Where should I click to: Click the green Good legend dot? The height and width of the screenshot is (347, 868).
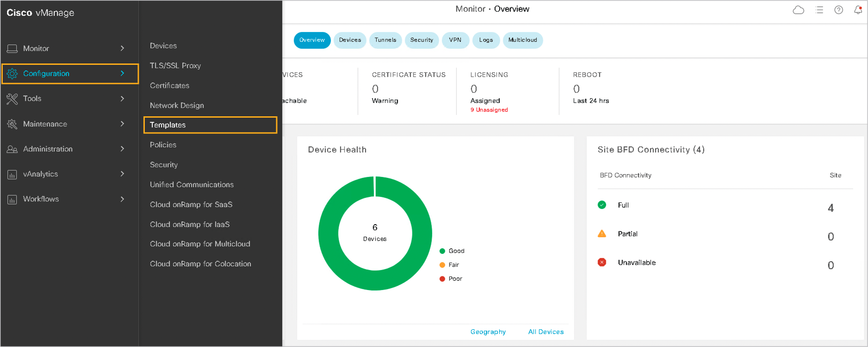pos(442,251)
